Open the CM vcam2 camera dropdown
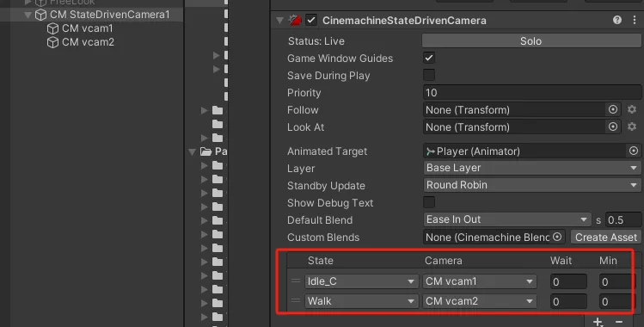Screen dimensions: 644x327 click(480, 300)
